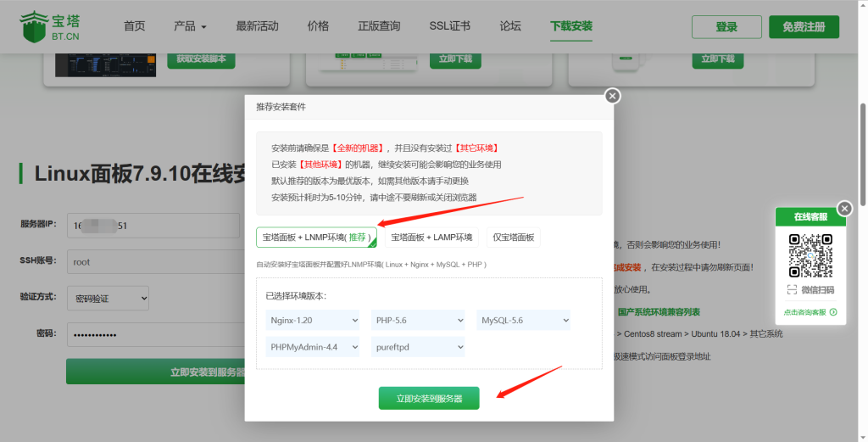Select the 宝塔面板 + LAMP环境 option
The width and height of the screenshot is (868, 442).
432,238
